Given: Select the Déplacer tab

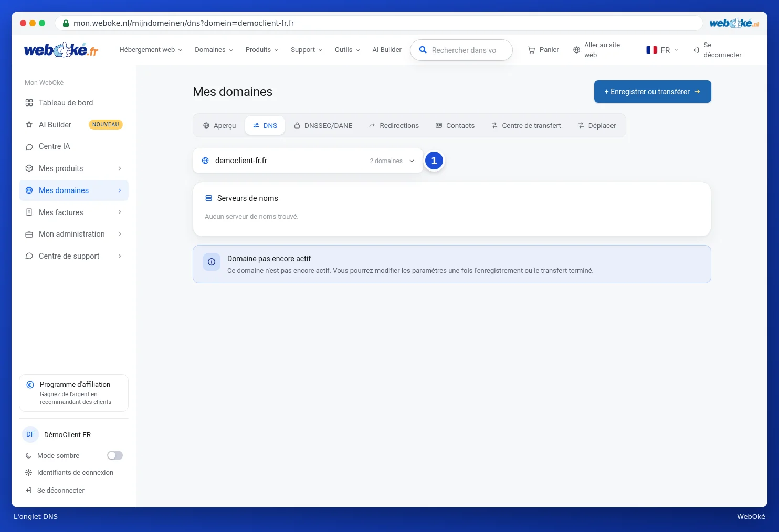Looking at the screenshot, I should 597,126.
